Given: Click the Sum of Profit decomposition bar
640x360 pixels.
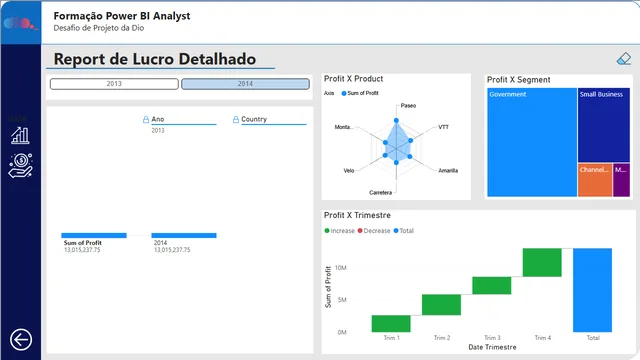Looking at the screenshot, I should point(94,235).
